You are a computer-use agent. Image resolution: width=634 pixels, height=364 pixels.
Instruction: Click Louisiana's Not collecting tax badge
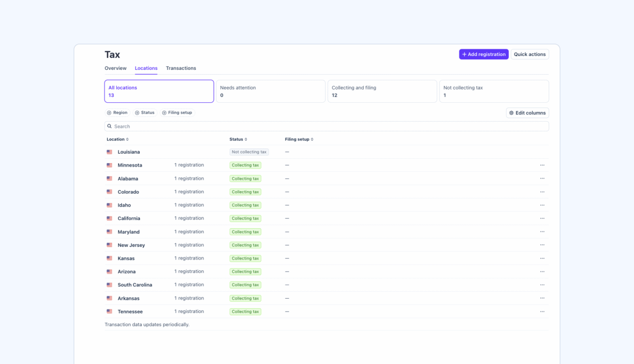249,152
